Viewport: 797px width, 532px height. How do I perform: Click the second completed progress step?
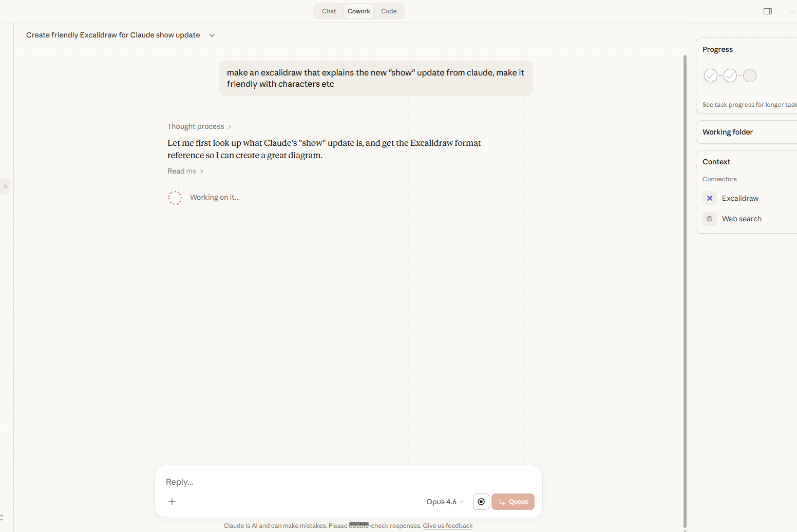point(730,75)
